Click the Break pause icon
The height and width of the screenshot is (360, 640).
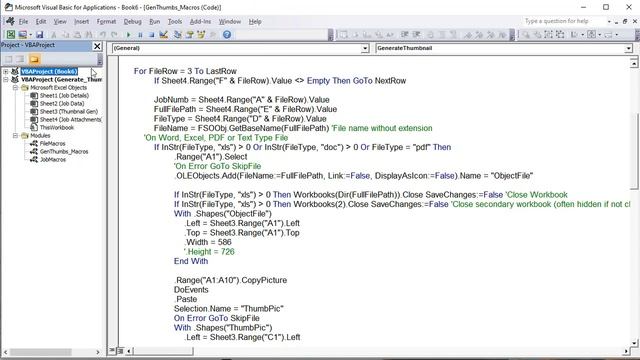tap(140, 35)
